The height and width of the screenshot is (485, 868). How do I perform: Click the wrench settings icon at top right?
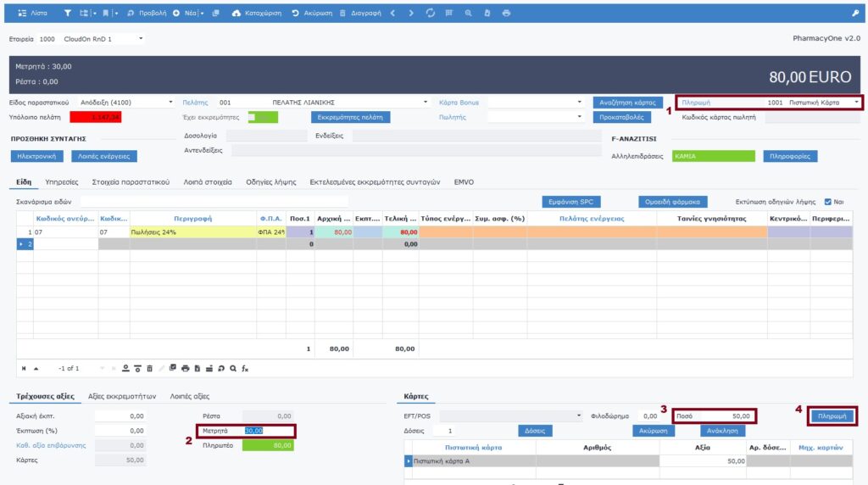[855, 14]
